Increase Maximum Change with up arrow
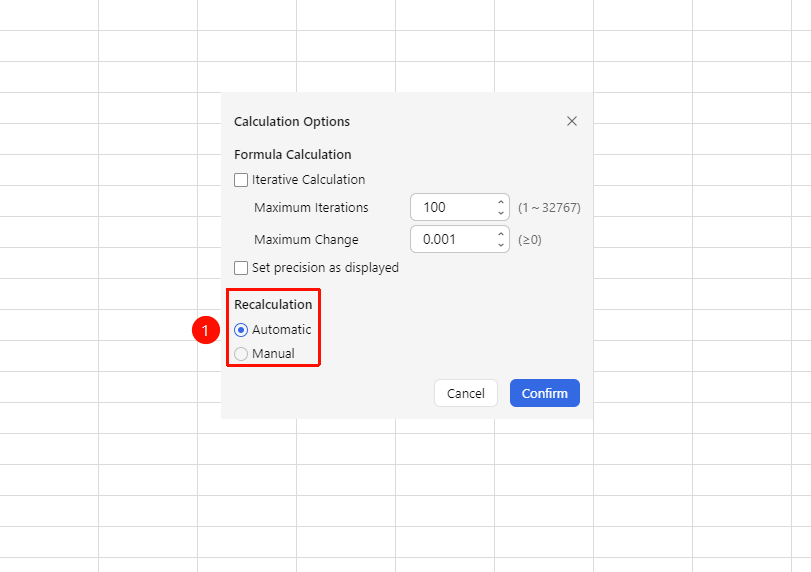The width and height of the screenshot is (811, 572). pyautogui.click(x=501, y=234)
